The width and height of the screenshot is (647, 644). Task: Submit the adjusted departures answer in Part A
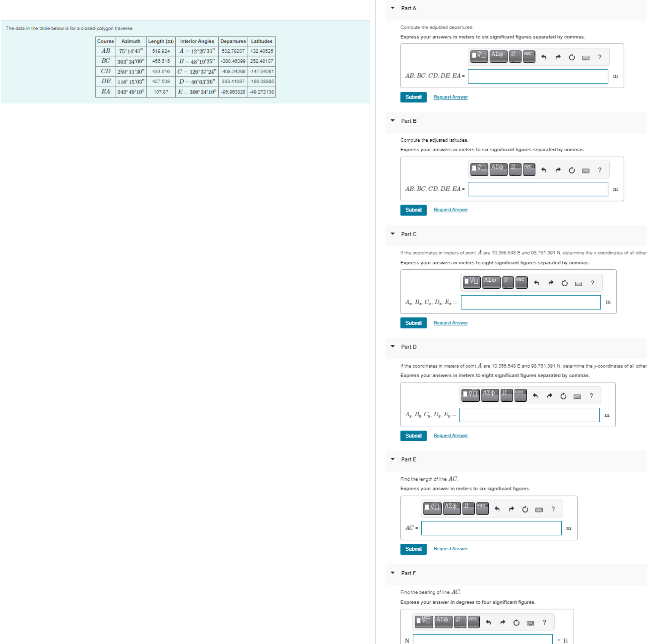point(413,97)
